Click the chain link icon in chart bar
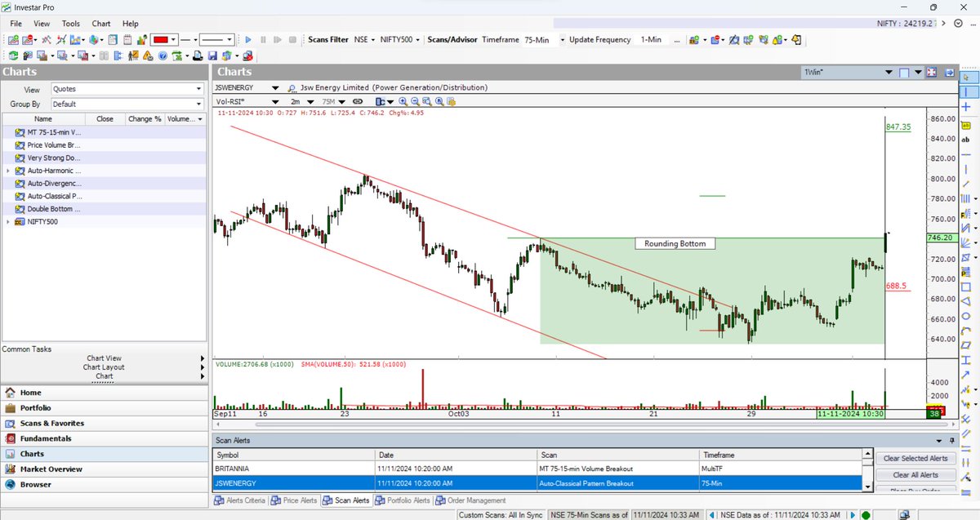The image size is (980, 520). [x=357, y=101]
